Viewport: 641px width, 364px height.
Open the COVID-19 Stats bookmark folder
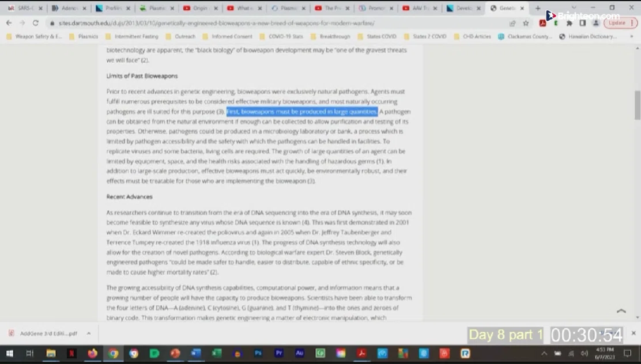tap(281, 36)
